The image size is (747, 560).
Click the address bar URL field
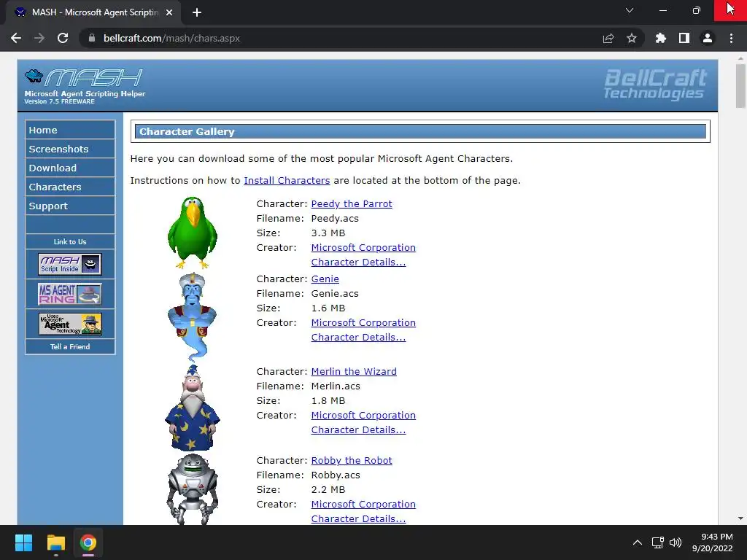[343, 38]
